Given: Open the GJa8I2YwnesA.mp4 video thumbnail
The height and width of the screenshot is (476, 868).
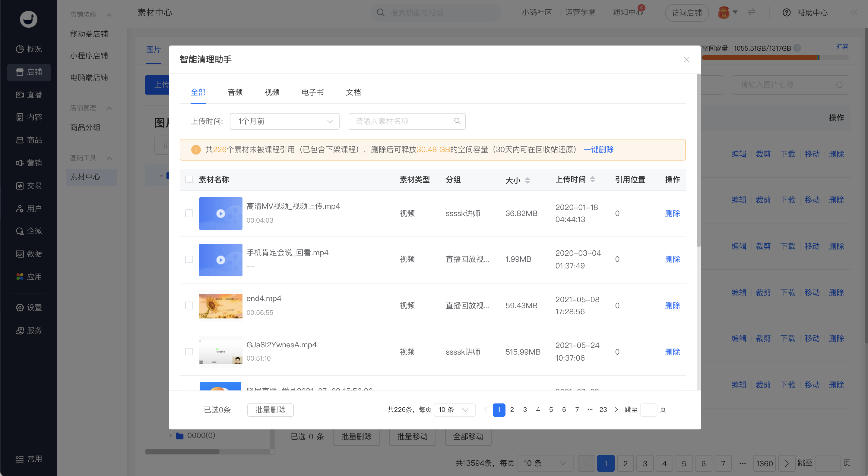Looking at the screenshot, I should pyautogui.click(x=220, y=352).
